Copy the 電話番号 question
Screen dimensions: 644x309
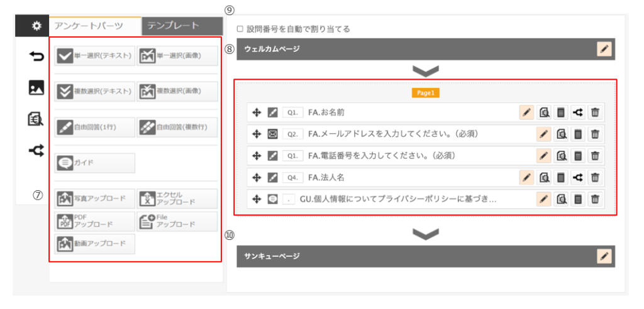578,156
